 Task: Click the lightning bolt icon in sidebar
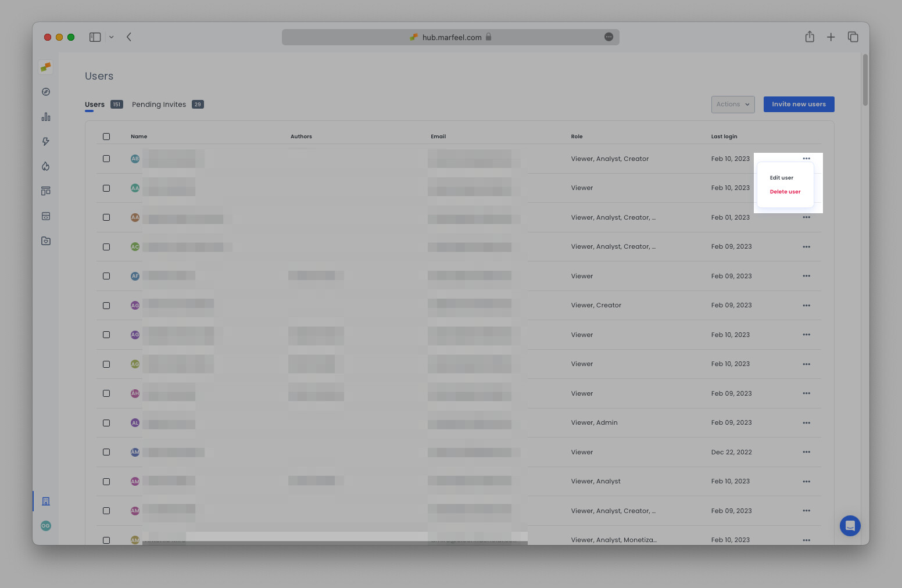pyautogui.click(x=45, y=141)
